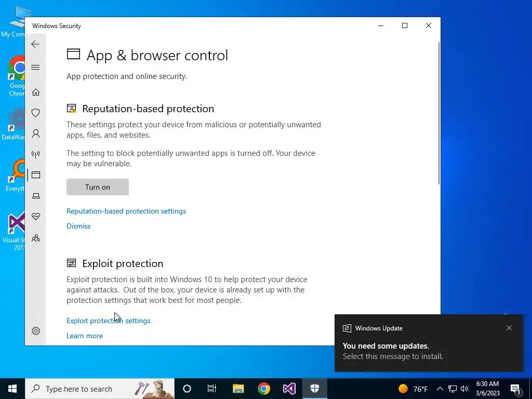The image size is (532, 399).
Task: Click Windows Security taskbar shield icon
Action: (315, 389)
